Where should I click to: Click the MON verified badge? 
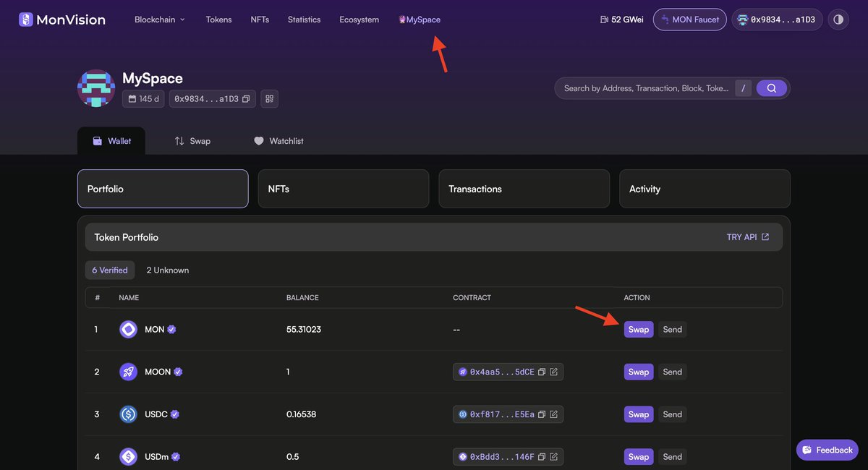click(171, 329)
